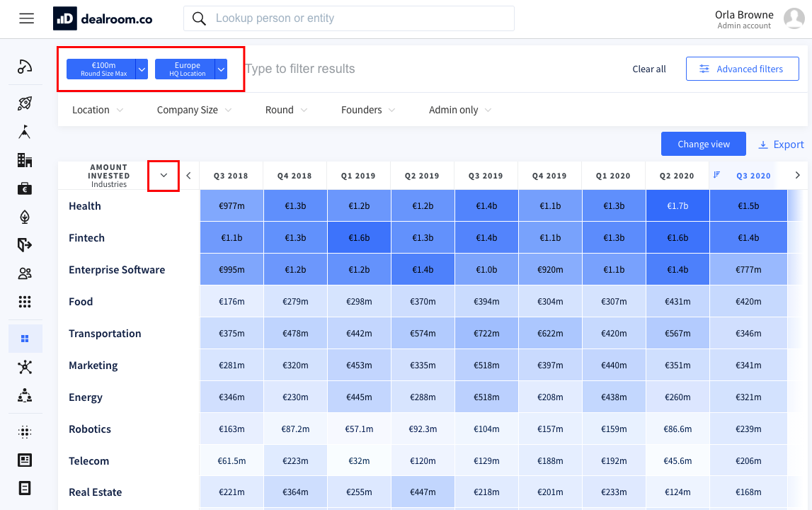Click the mountain flag sidebar icon

25,132
